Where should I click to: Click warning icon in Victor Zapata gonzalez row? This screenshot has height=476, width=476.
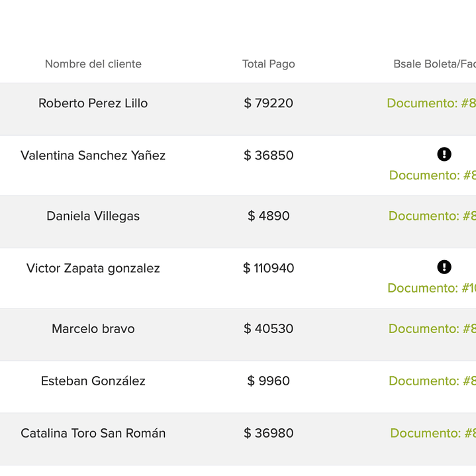444,267
